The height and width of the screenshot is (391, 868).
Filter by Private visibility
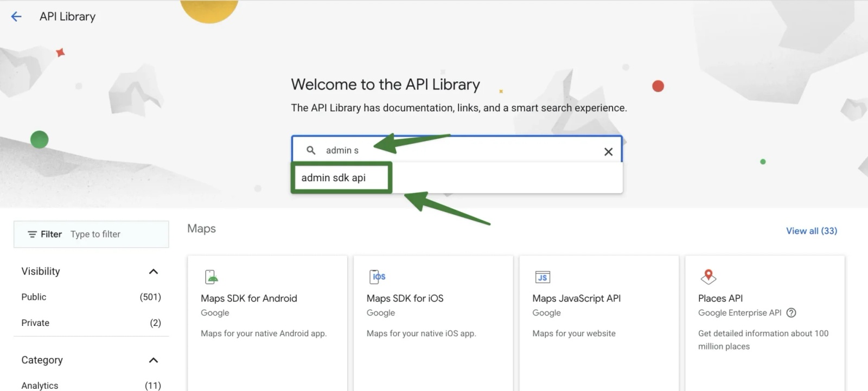(x=35, y=323)
